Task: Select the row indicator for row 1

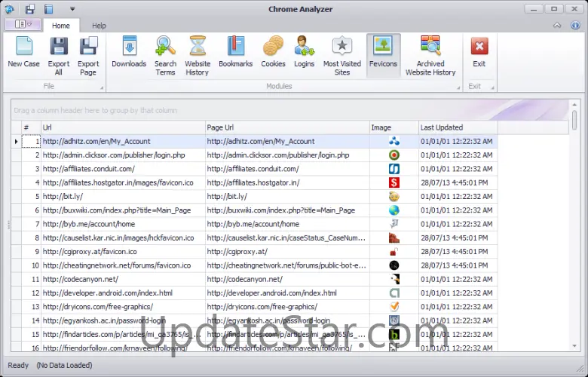Action: pos(16,142)
